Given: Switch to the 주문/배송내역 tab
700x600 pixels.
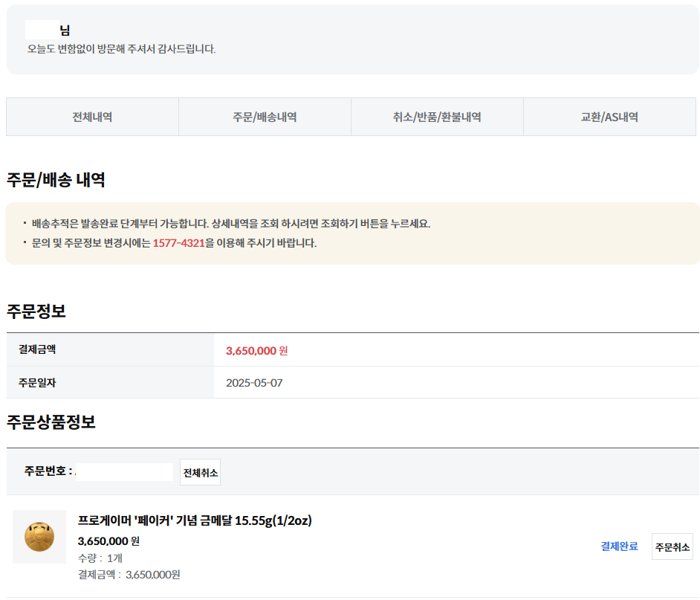Looking at the screenshot, I should pyautogui.click(x=265, y=117).
